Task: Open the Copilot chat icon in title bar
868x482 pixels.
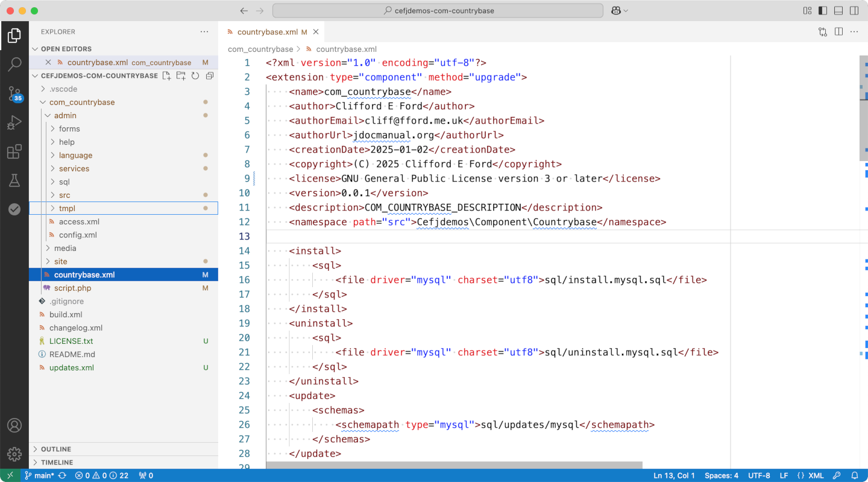Action: 616,11
